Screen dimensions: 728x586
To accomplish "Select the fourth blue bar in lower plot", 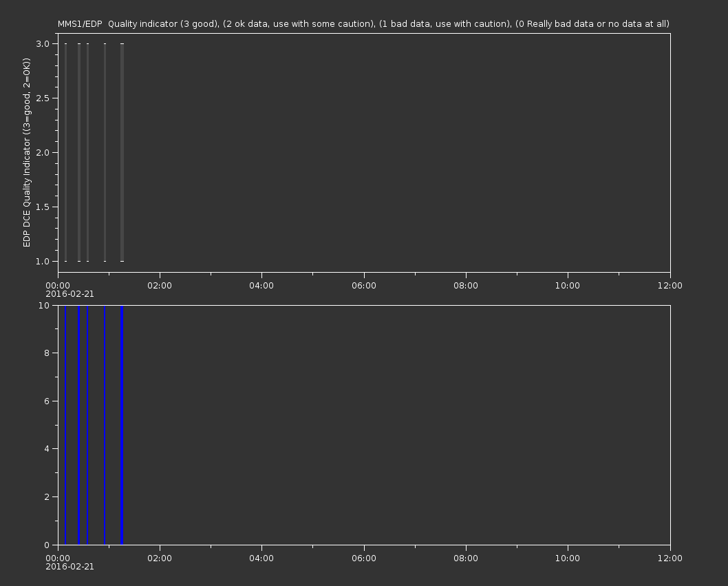I will coord(105,424).
